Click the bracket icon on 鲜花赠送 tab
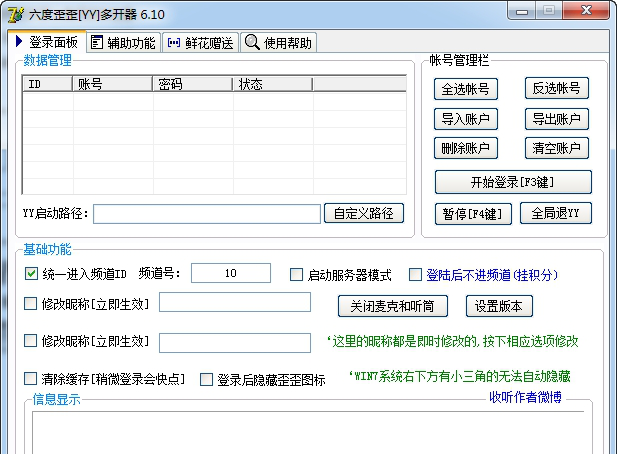The image size is (617, 472). (174, 42)
